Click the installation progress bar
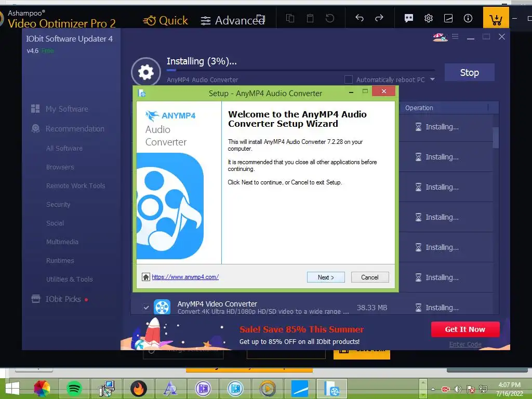Image resolution: width=532 pixels, height=399 pixels. (x=301, y=70)
